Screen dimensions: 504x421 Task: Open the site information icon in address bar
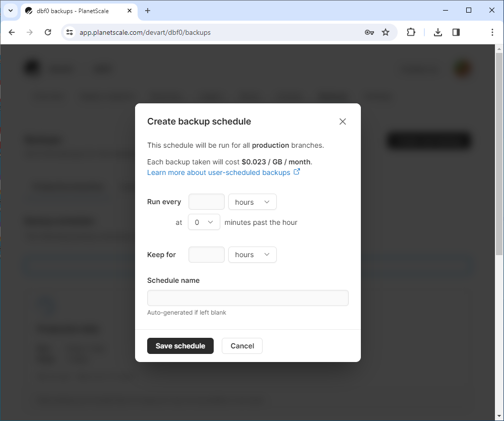pos(70,32)
